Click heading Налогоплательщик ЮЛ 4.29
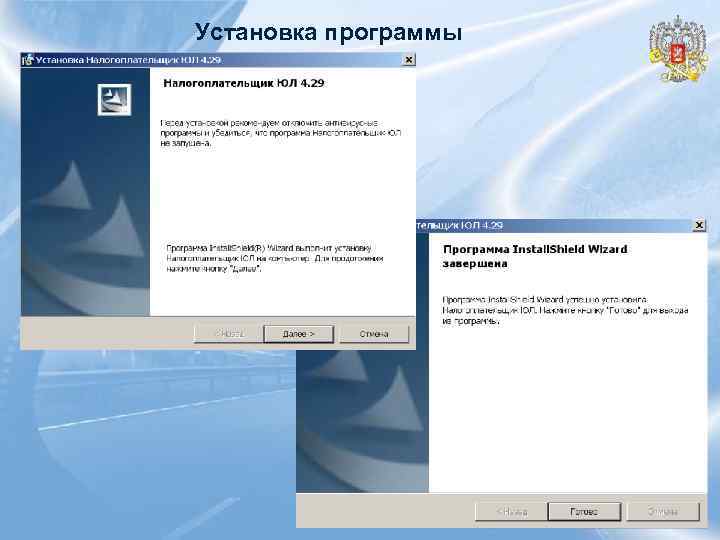Viewport: 720px width, 540px height. click(x=244, y=83)
